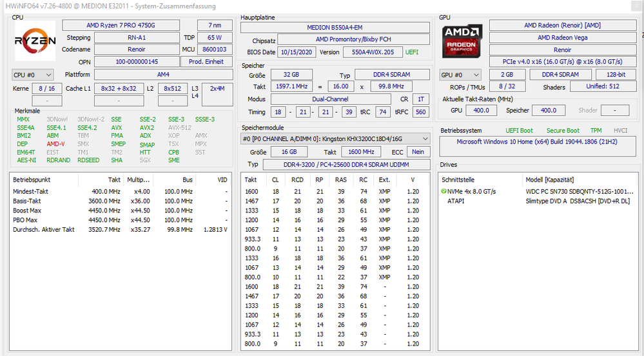Click the green check icon beside NVMe drive

point(444,192)
